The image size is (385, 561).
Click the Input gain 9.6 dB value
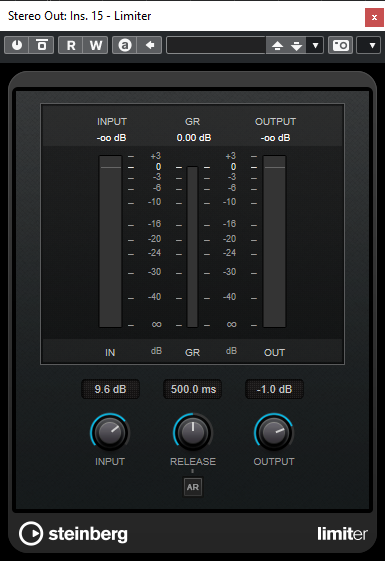[x=110, y=389]
